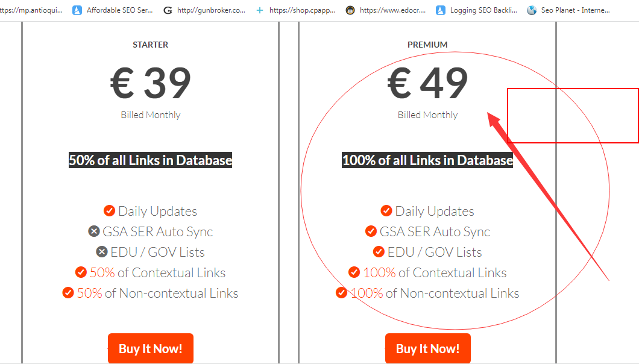This screenshot has width=639, height=364.
Task: Click the "50% of all Links in Database" banner
Action: (150, 160)
